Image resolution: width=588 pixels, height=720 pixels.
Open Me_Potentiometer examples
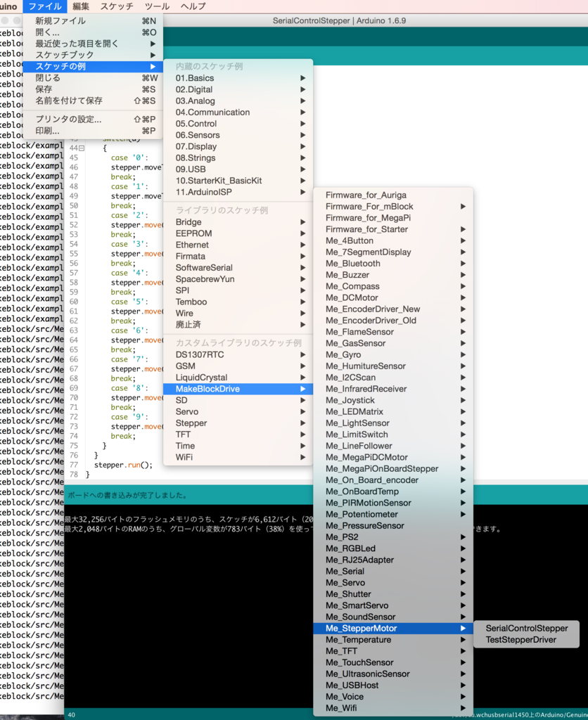[x=393, y=514]
